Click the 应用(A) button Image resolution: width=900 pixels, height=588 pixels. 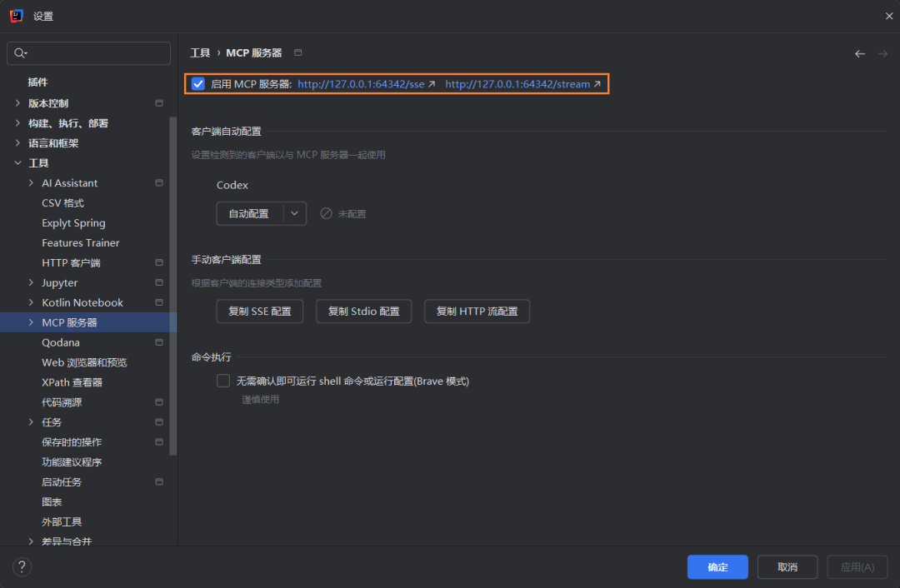click(x=857, y=567)
